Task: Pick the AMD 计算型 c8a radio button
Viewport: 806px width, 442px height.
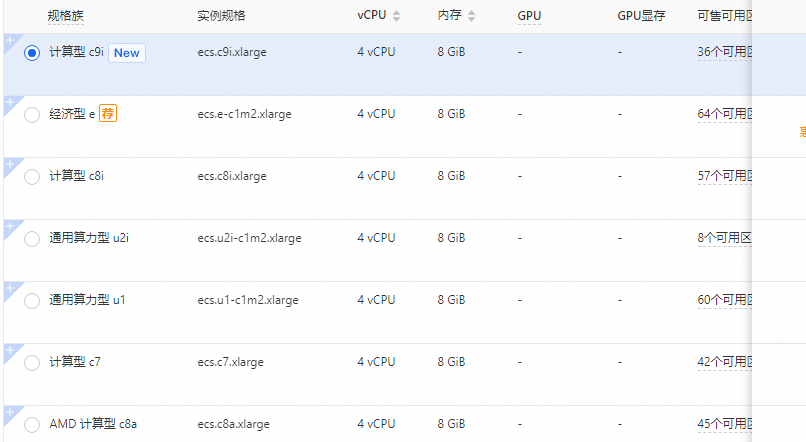Action: tap(32, 425)
